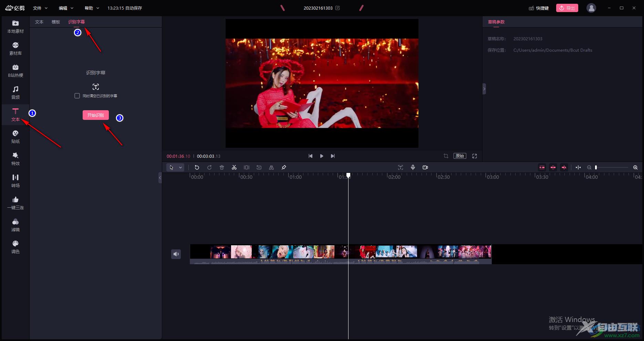The height and width of the screenshot is (341, 644).
Task: Open the 文件 file menu
Action: pos(40,8)
